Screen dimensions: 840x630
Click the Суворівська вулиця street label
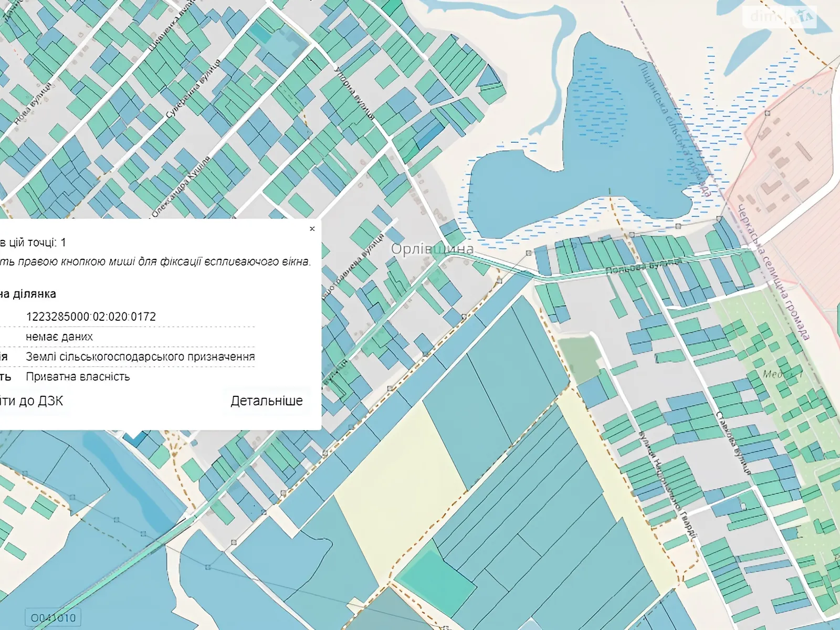(x=193, y=90)
